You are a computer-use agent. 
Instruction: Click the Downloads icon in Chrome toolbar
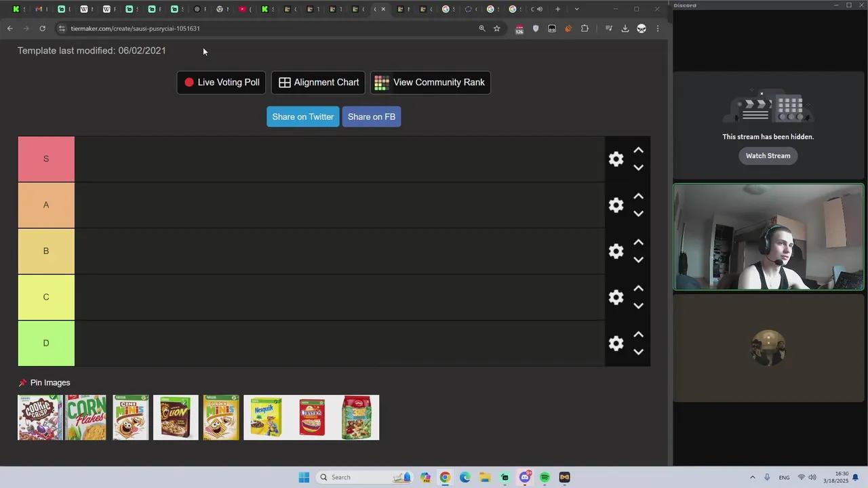625,28
